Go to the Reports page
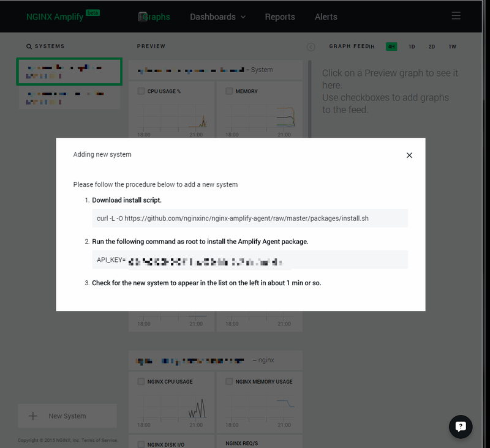Screen dimensions: 490x448 (280, 17)
